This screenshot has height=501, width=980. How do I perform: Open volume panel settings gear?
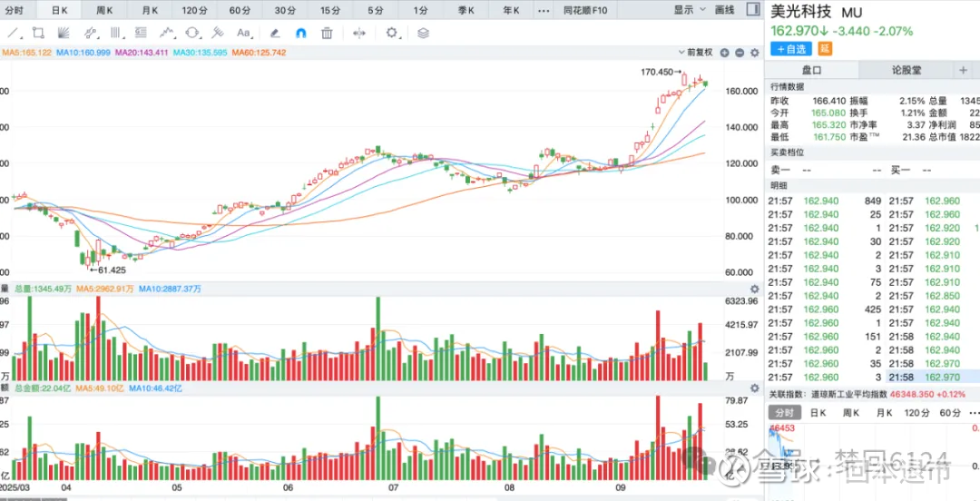[x=754, y=289]
